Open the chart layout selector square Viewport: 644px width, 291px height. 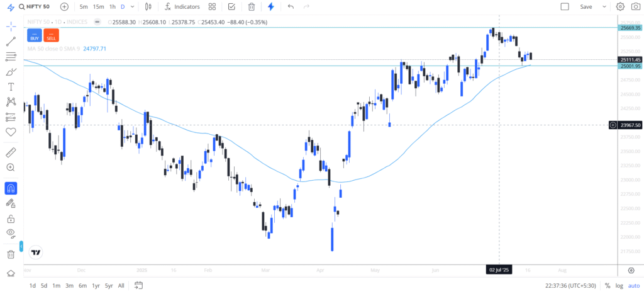tap(565, 6)
